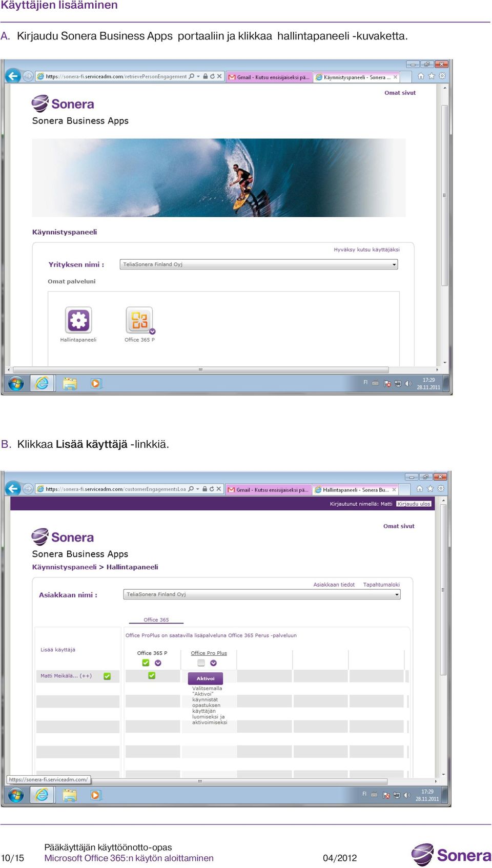Click the purple Aktivoi button
The width and height of the screenshot is (492, 868).
[206, 678]
